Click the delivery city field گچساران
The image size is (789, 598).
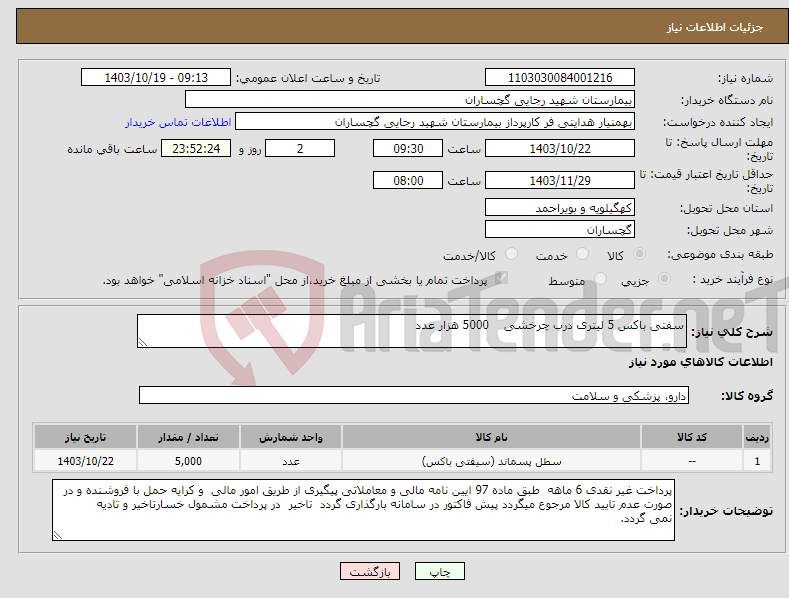[x=560, y=230]
